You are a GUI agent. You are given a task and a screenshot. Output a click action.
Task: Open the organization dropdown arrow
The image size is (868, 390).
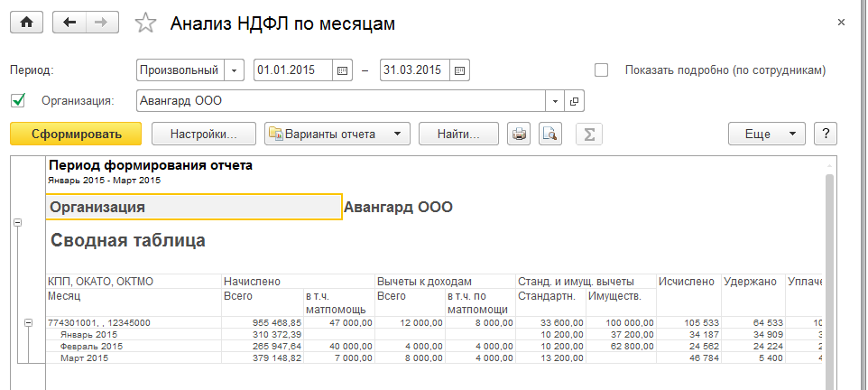pyautogui.click(x=555, y=101)
